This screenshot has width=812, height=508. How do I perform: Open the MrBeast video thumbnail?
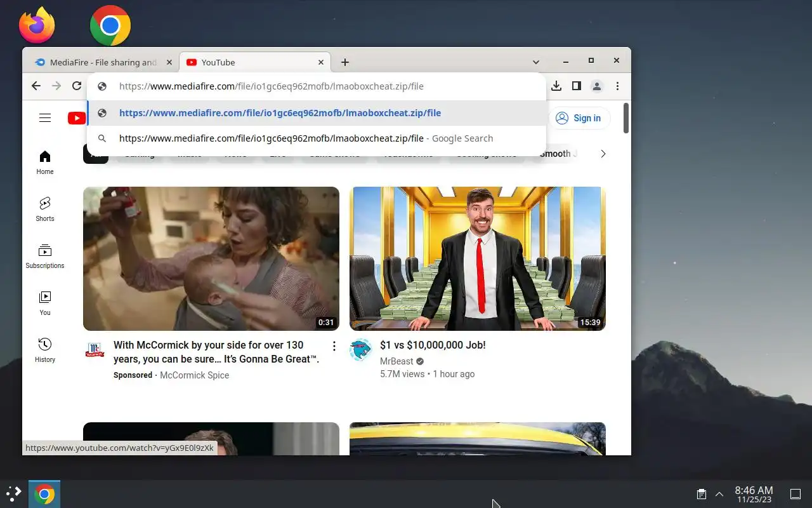(478, 258)
